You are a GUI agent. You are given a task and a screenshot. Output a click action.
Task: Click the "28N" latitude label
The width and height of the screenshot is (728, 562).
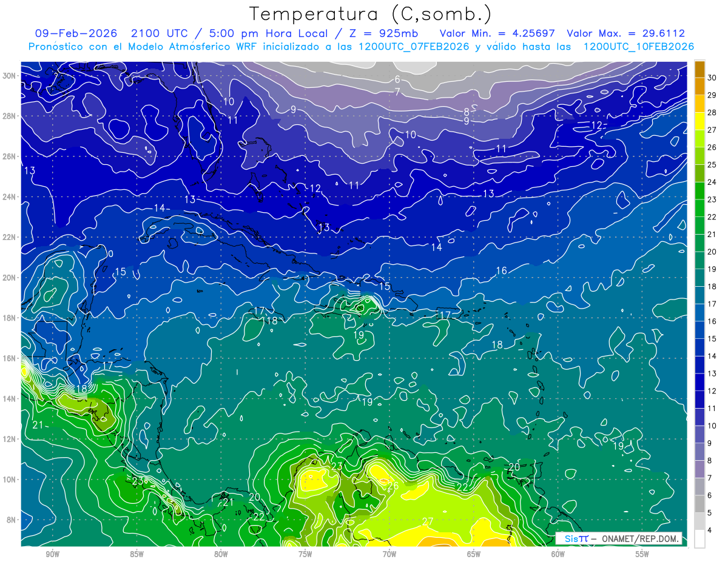pyautogui.click(x=10, y=116)
